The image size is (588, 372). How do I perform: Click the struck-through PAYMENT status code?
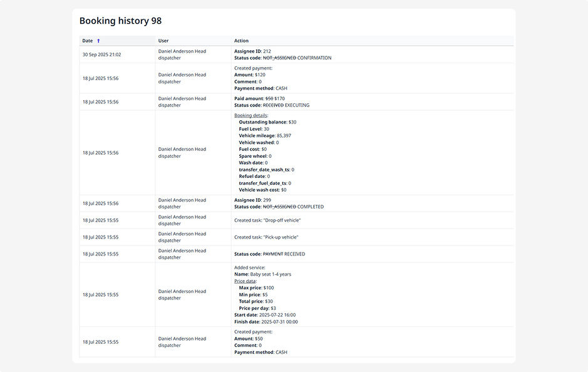[x=272, y=254]
